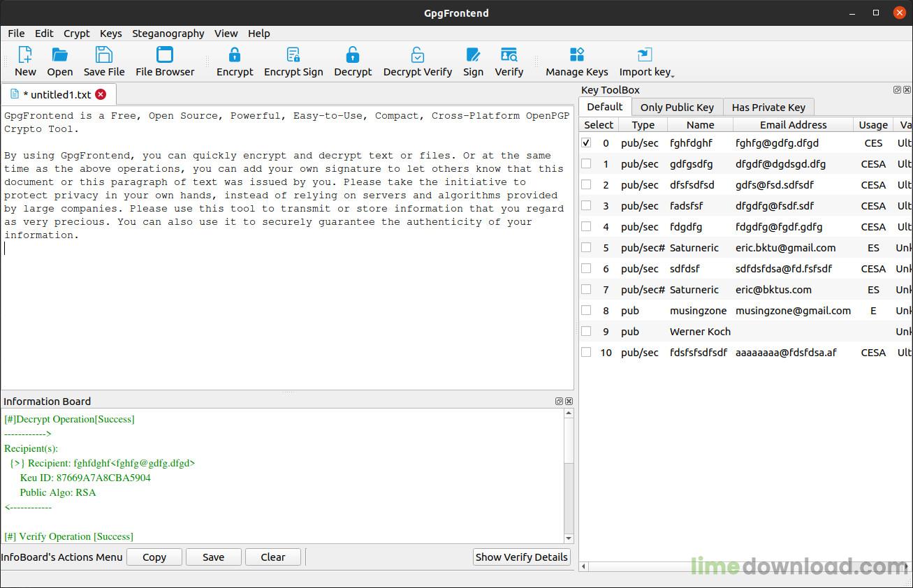Image resolution: width=913 pixels, height=588 pixels.
Task: Click the Decrypt Operation[Success] line
Action: pyautogui.click(x=69, y=419)
